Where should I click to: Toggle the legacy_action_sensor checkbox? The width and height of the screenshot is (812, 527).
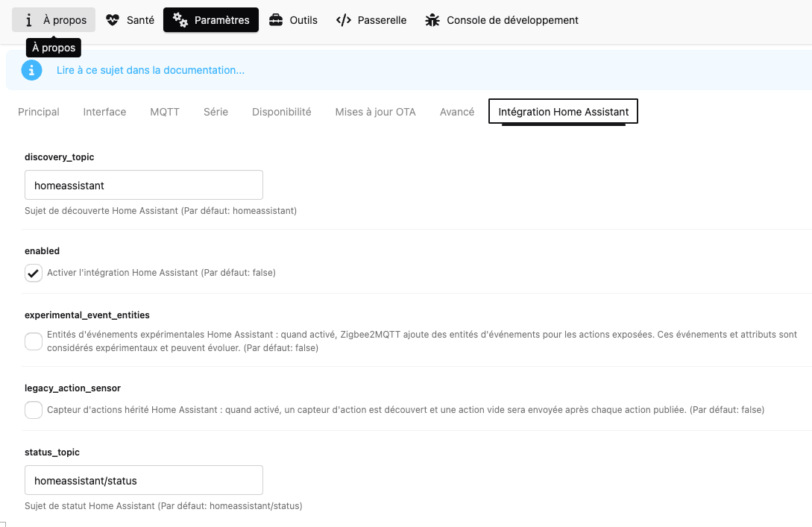coord(34,410)
